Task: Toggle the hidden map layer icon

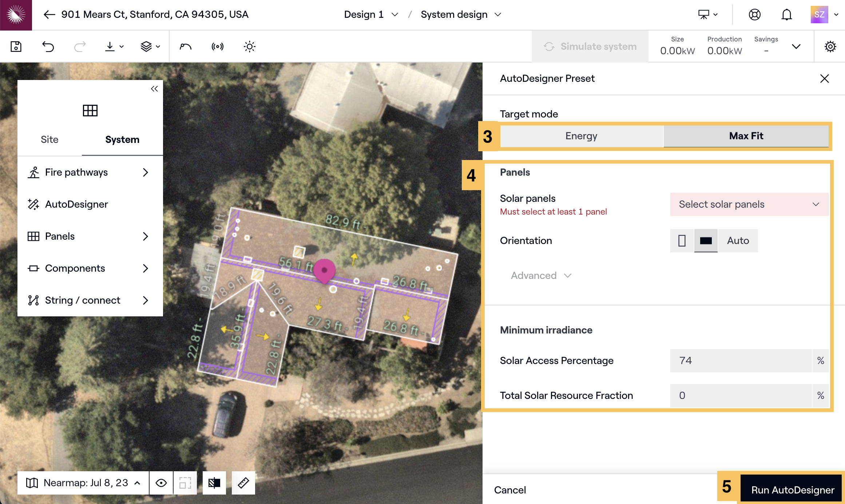Action: 214,483
